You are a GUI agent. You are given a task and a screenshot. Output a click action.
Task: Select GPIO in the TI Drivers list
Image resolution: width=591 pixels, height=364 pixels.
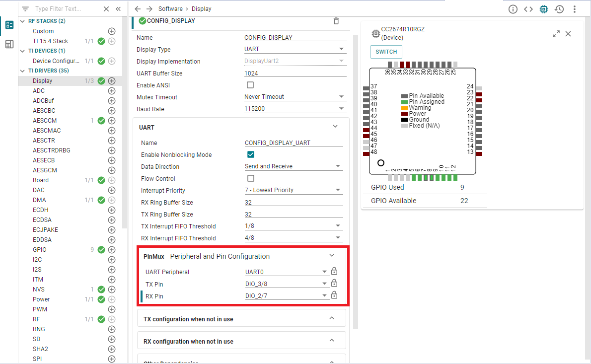(40, 250)
